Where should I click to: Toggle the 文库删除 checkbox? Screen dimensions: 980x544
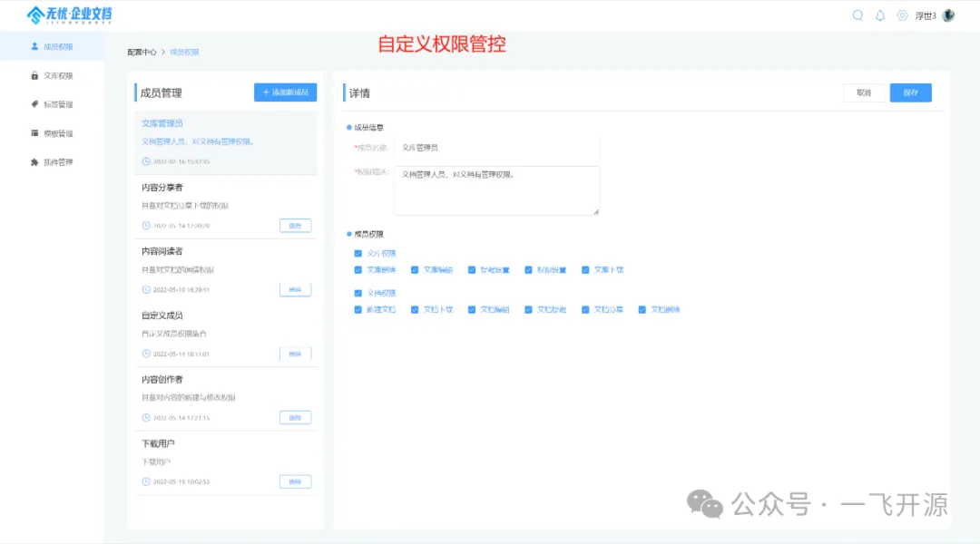coord(358,270)
